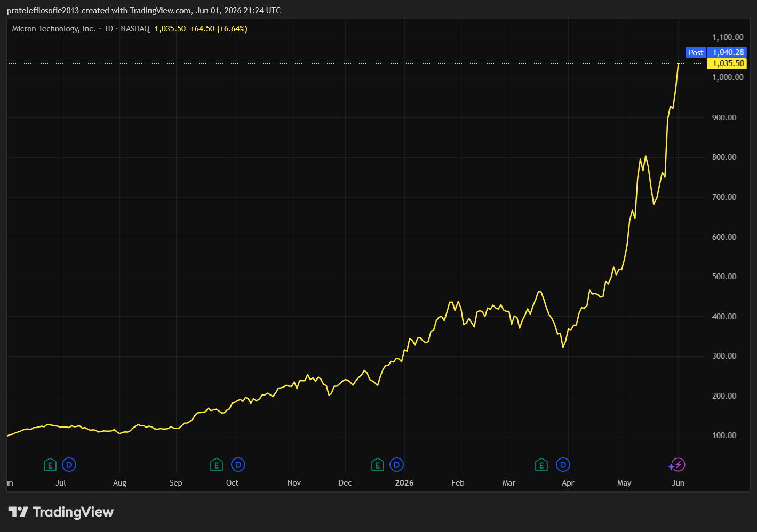Click the Jul label on the time axis
757x532 pixels.
tap(61, 483)
